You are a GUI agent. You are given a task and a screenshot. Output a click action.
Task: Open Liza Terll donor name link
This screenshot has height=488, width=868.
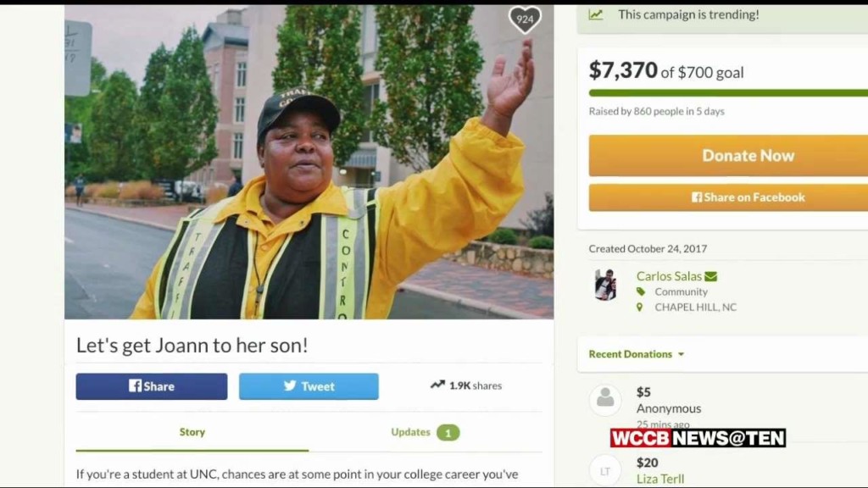pos(659,479)
